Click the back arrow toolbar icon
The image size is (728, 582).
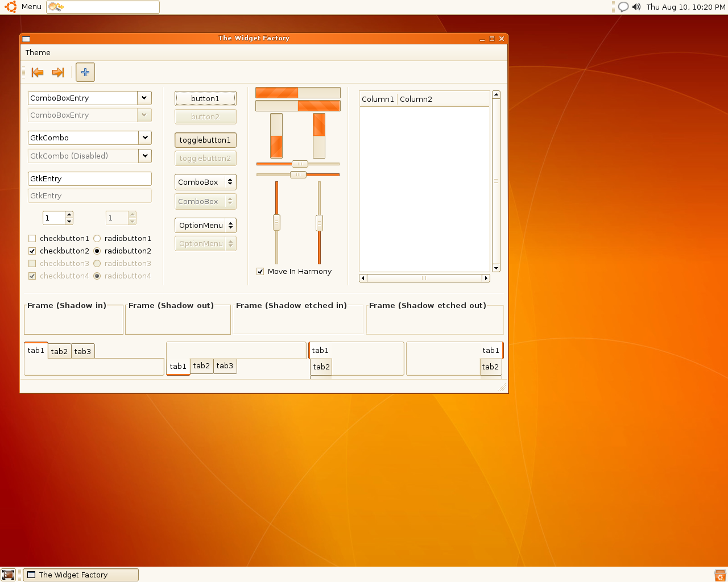[x=38, y=72]
